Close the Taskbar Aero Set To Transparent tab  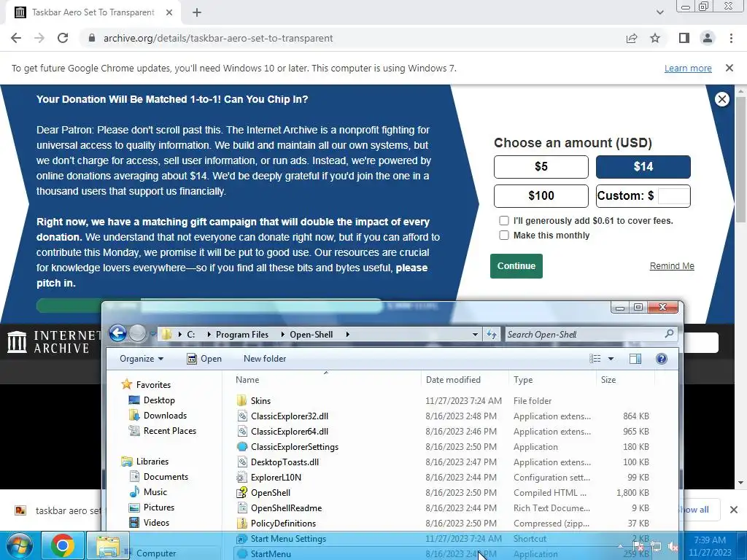pos(169,12)
